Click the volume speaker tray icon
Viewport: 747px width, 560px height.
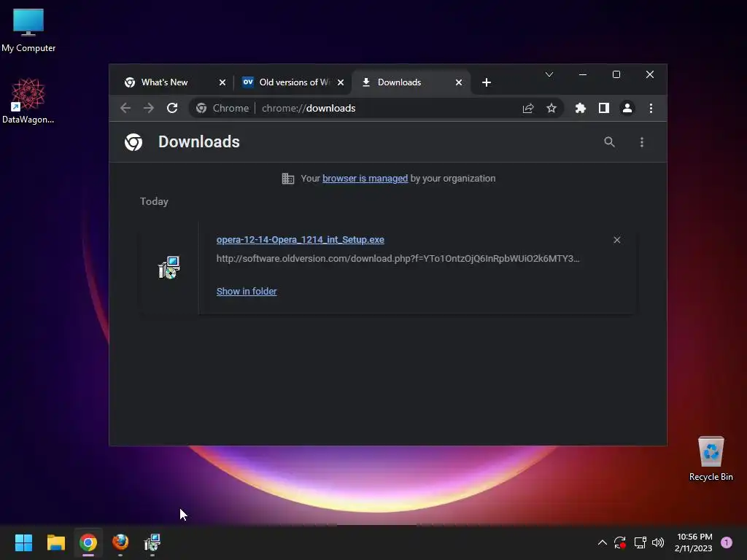(658, 542)
